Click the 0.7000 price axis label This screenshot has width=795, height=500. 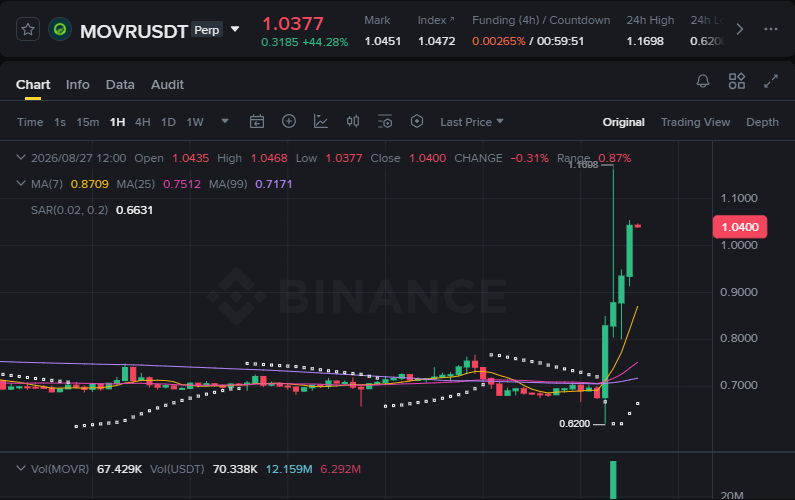[x=739, y=385]
